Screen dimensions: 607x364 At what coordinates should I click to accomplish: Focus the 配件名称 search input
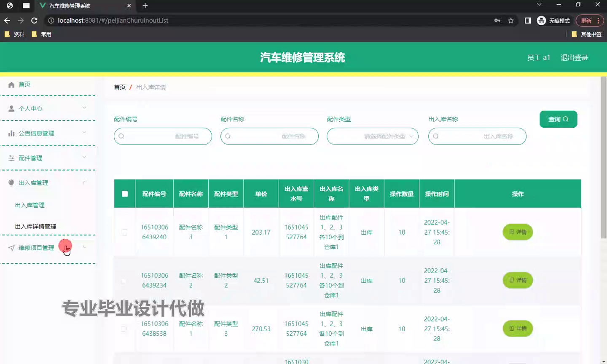[x=269, y=136]
